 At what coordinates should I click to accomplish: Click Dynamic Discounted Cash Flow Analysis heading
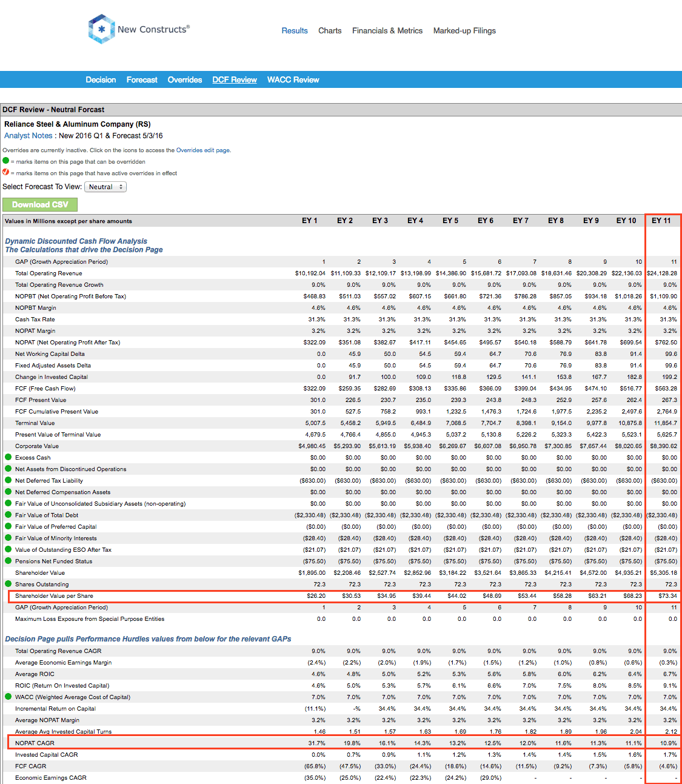(76, 241)
